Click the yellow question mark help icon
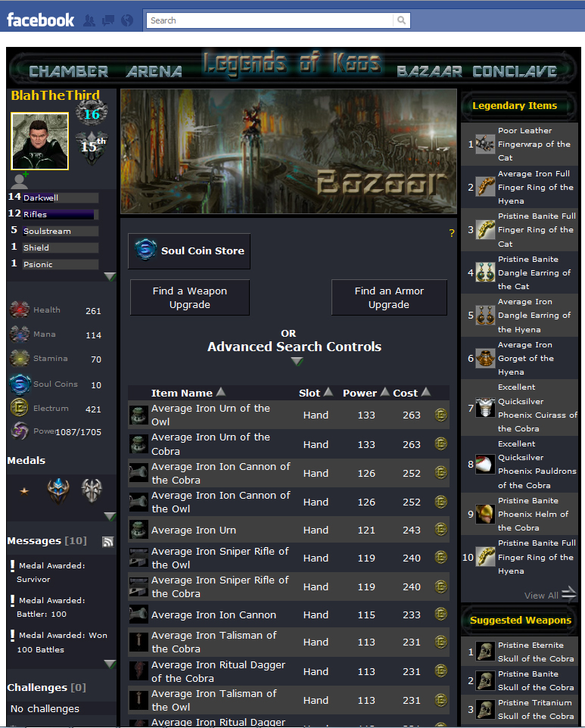The width and height of the screenshot is (585, 728). tap(451, 233)
